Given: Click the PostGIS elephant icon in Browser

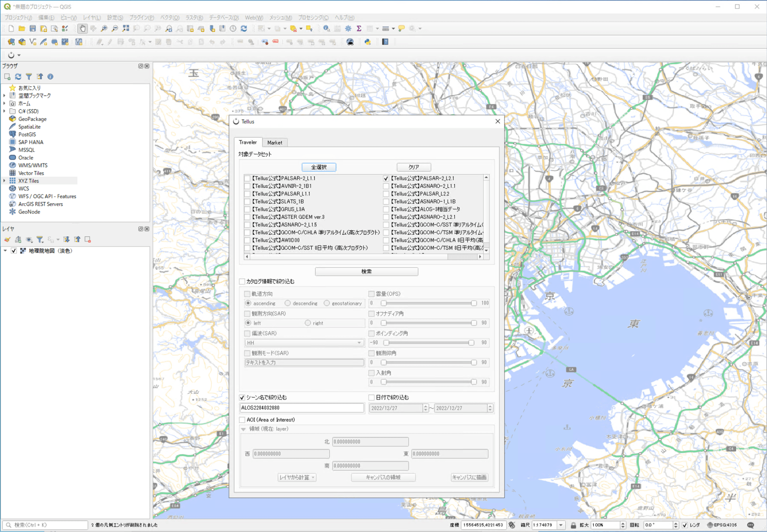Looking at the screenshot, I should coord(13,134).
